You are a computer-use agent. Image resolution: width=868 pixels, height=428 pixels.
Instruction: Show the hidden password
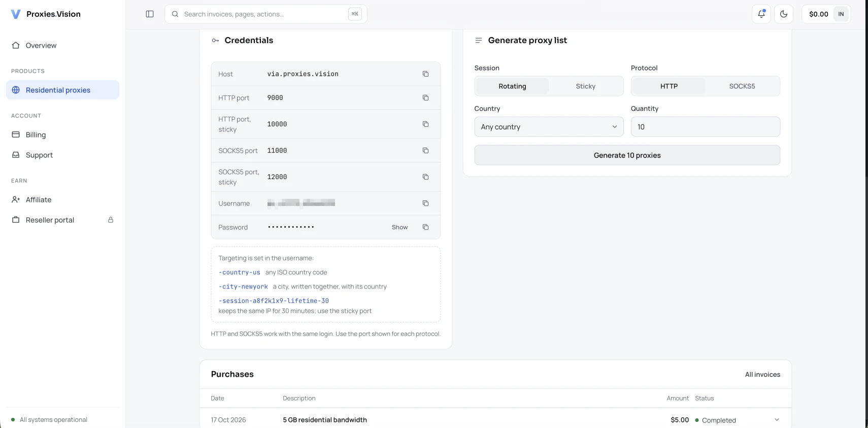pyautogui.click(x=399, y=227)
